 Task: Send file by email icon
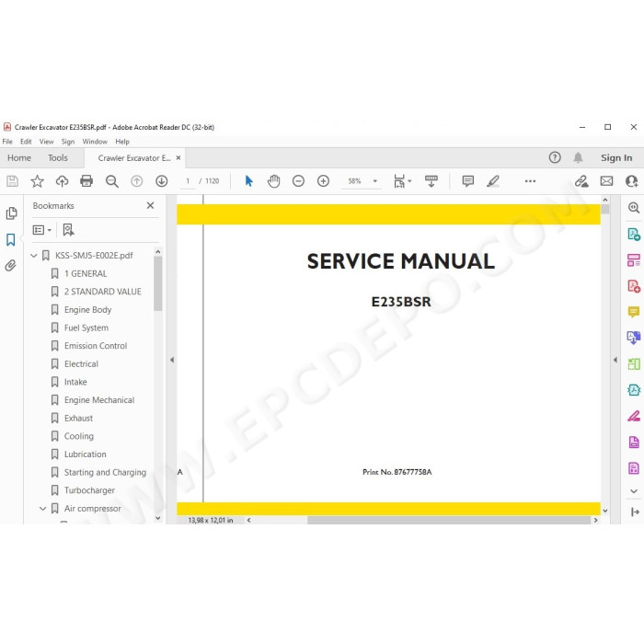click(606, 181)
